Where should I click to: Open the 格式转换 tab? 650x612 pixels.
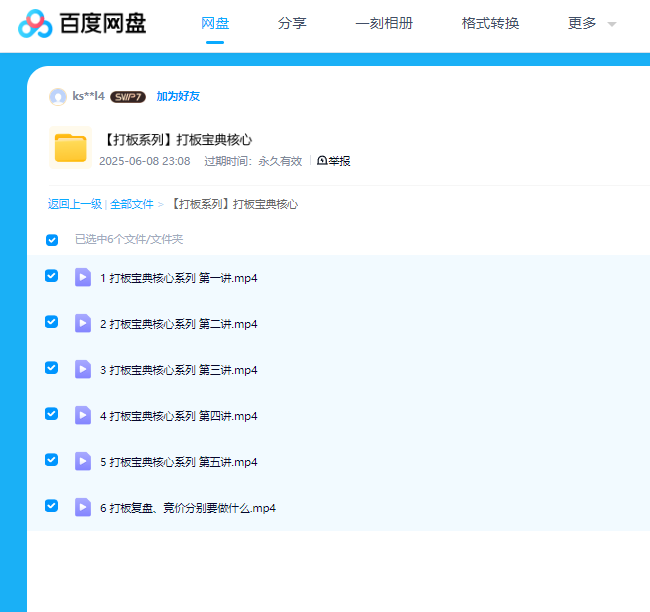(490, 23)
